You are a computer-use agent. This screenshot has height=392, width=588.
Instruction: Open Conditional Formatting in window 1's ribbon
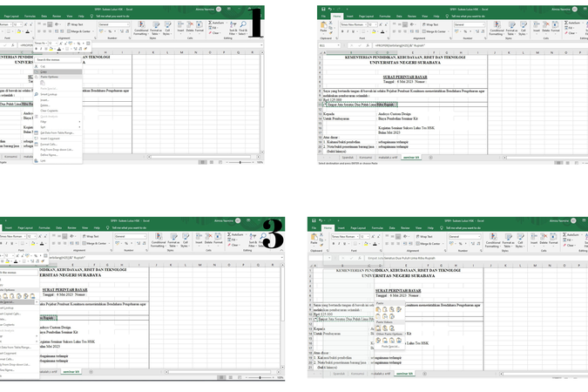click(x=141, y=29)
